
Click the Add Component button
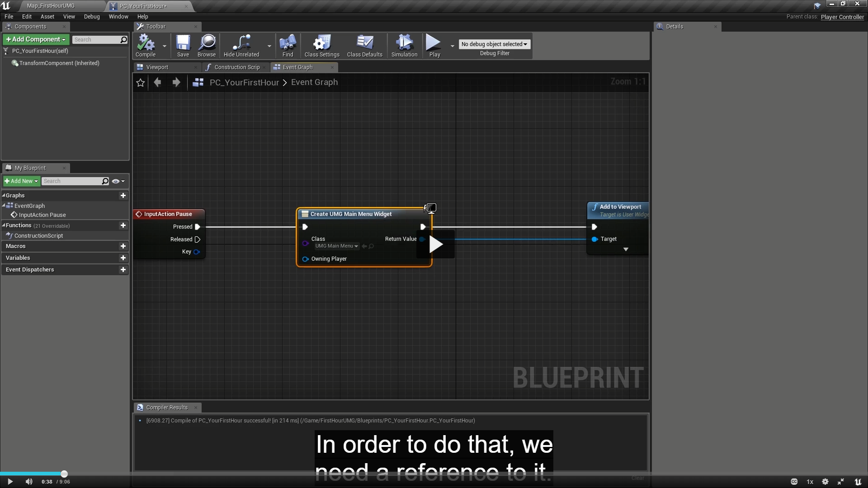[x=36, y=40]
